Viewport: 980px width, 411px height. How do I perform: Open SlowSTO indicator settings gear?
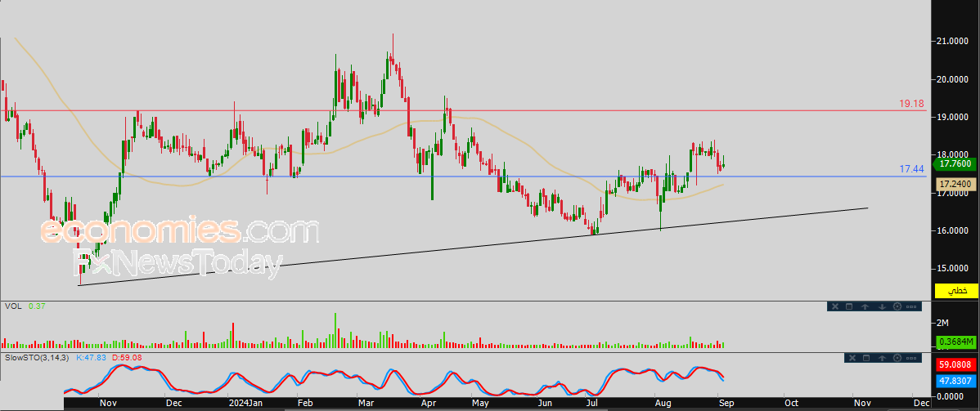(898, 358)
